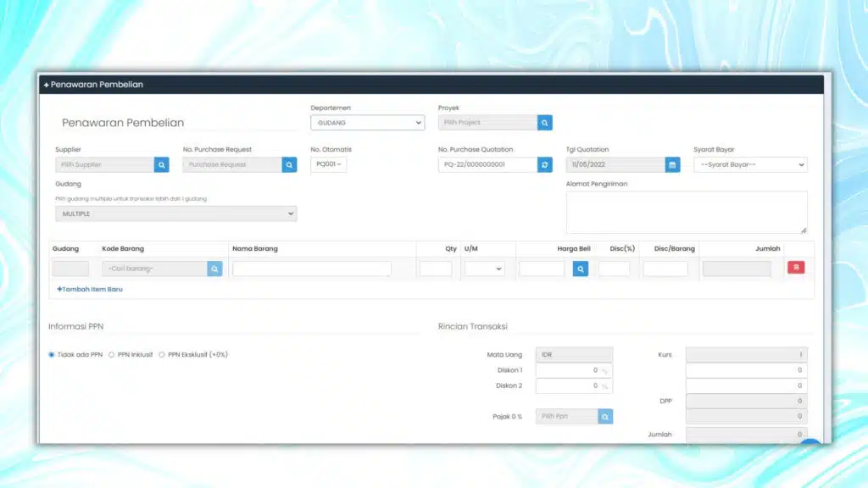The height and width of the screenshot is (488, 868).
Task: Click the Alamat Pengiriman text area
Action: pos(687,213)
